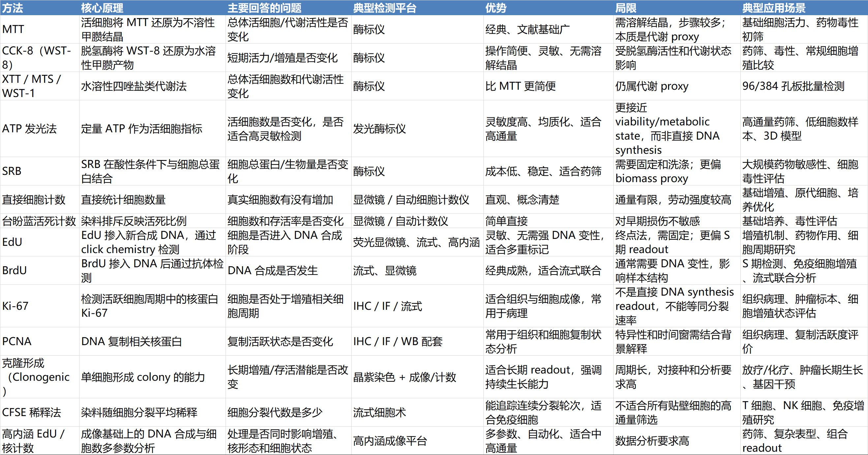Screen dimensions: 868x455
Task: Click the 流式细胞术 platform cell
Action: point(379,412)
